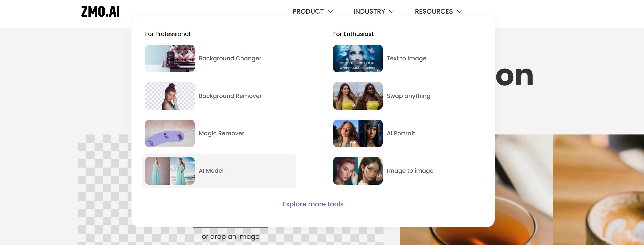Open Swap anything preview thumbnail
The image size is (644, 245).
[x=358, y=96]
